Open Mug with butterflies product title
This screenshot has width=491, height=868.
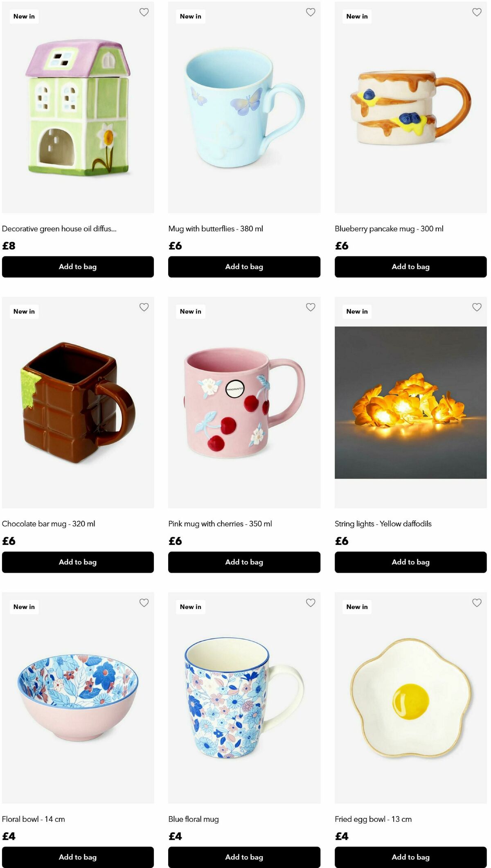(216, 229)
